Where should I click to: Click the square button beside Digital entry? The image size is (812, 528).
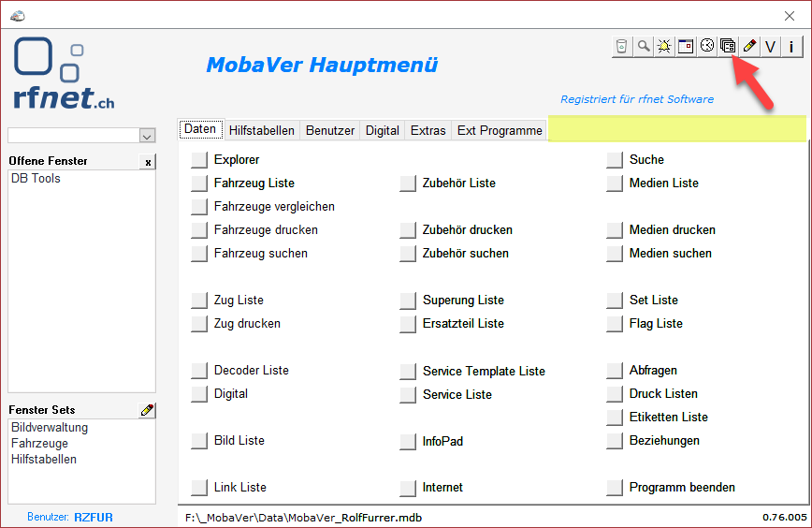[199, 394]
